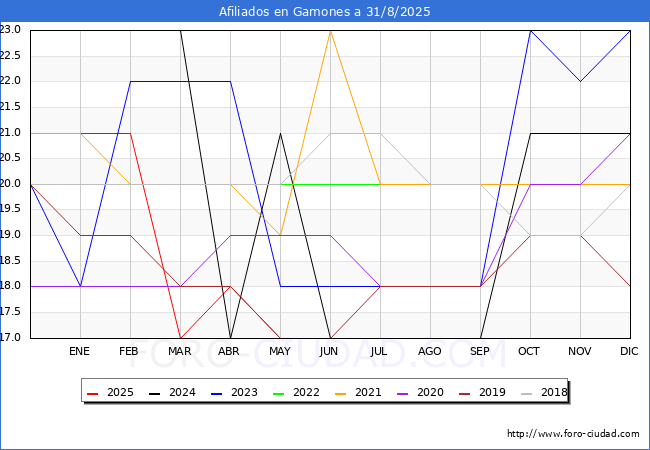
Task: Select the '2021' legend label
Action: click(368, 392)
